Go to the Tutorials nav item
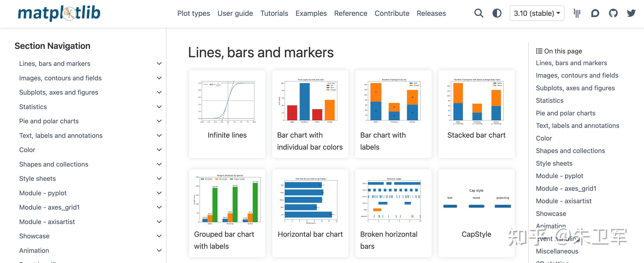644x263 pixels. tap(274, 13)
